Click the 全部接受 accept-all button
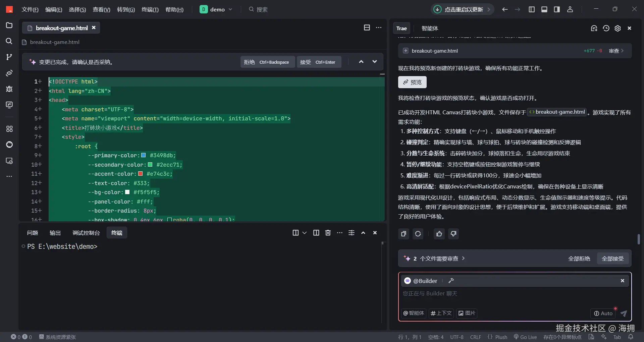 (x=612, y=258)
